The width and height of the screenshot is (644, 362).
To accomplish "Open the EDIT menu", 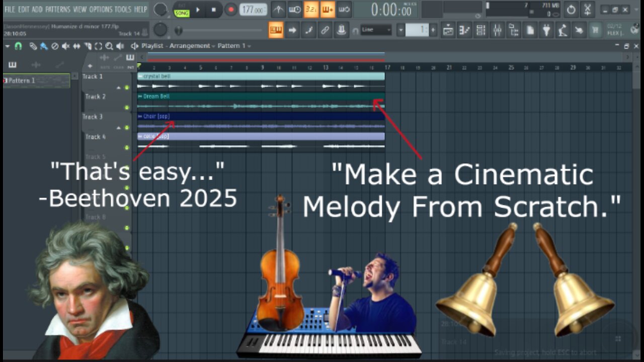I will (23, 10).
